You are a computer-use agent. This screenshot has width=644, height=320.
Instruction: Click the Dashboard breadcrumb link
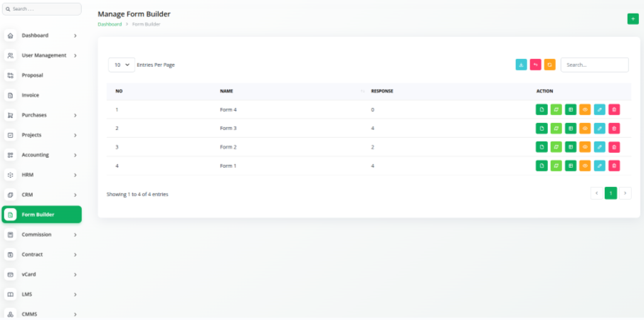coord(110,24)
